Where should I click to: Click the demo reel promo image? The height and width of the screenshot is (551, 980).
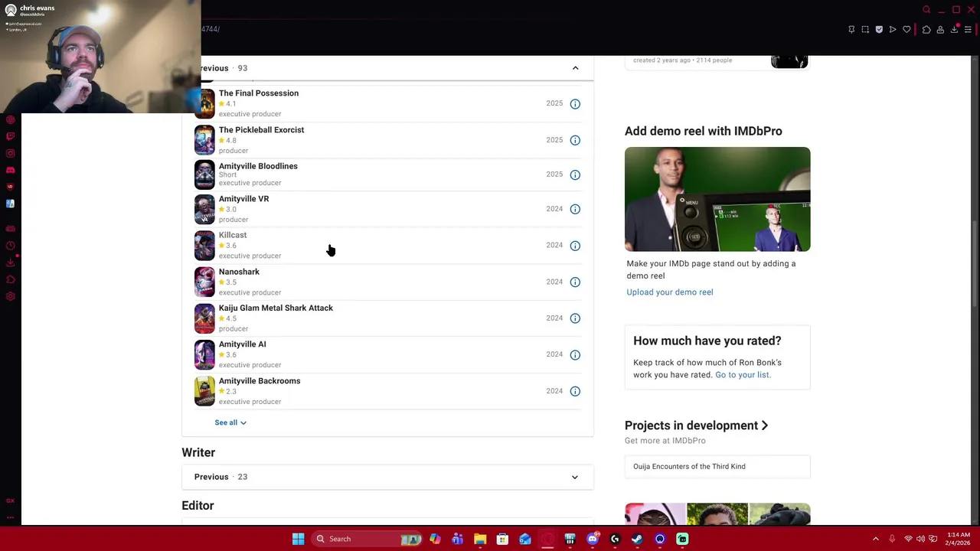coord(717,199)
